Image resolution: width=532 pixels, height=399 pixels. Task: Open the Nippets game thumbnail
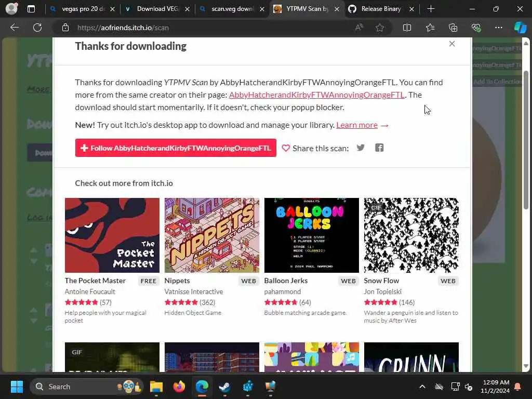click(212, 235)
